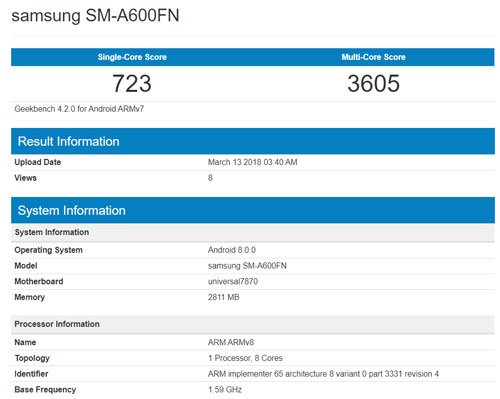The width and height of the screenshot is (500, 399).
Task: Select the Views row count 8
Action: coord(210,178)
